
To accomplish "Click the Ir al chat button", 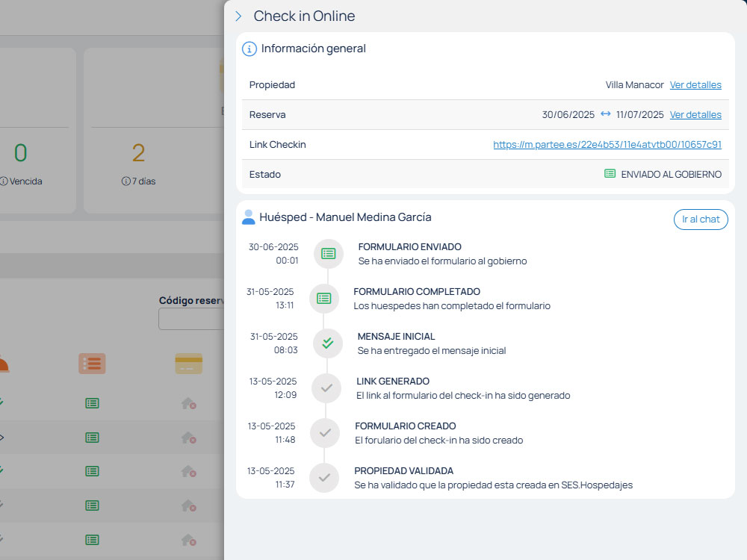I will [x=701, y=220].
